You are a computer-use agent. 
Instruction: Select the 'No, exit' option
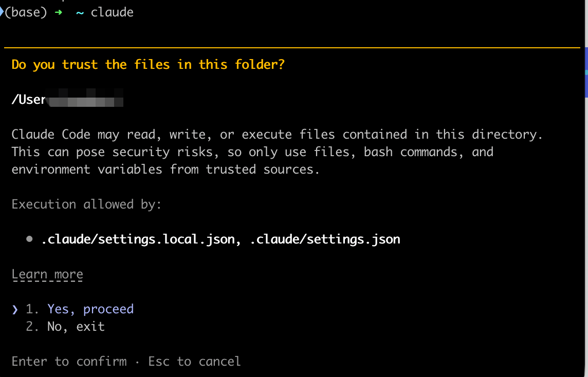[75, 326]
